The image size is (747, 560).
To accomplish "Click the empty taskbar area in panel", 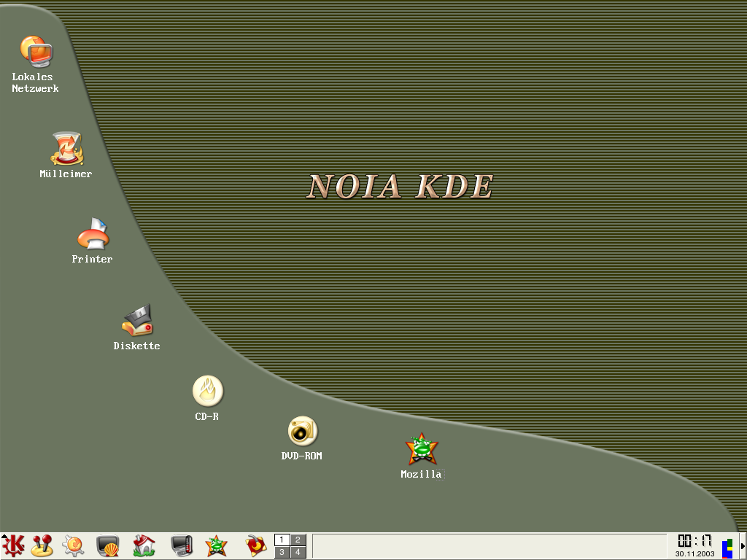I will tap(489, 545).
